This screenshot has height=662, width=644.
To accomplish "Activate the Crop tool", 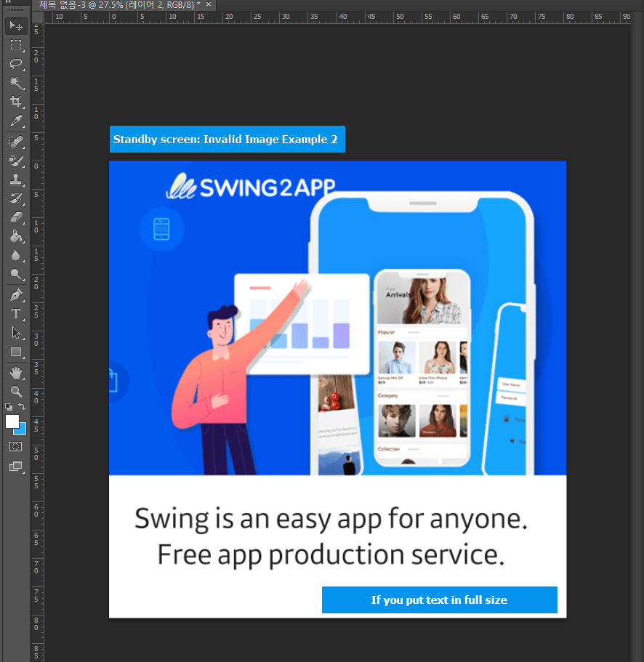I will (x=16, y=102).
